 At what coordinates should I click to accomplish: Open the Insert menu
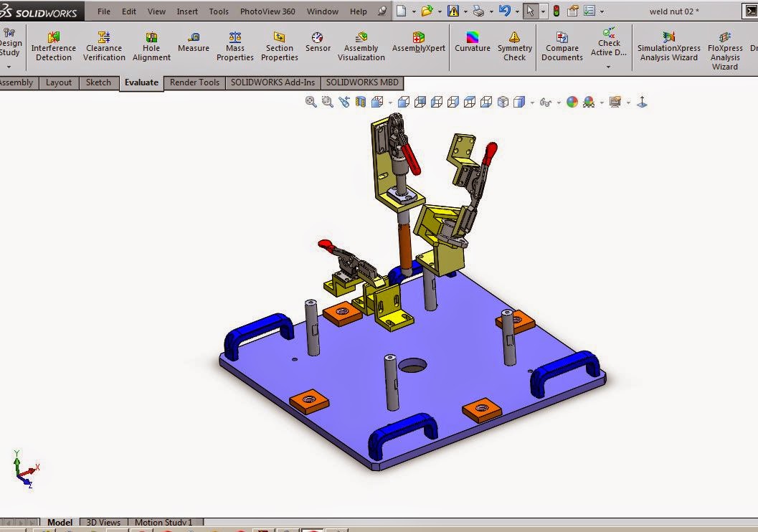click(187, 11)
